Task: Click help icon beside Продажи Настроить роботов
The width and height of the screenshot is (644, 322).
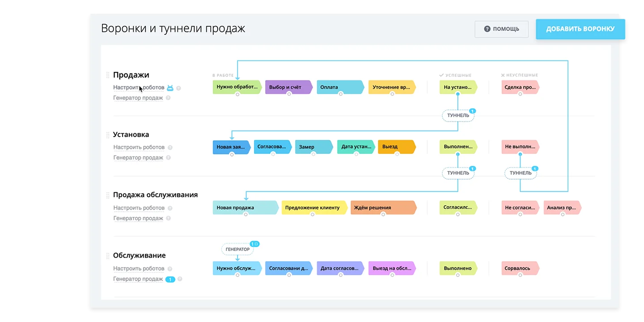Action: tap(178, 88)
